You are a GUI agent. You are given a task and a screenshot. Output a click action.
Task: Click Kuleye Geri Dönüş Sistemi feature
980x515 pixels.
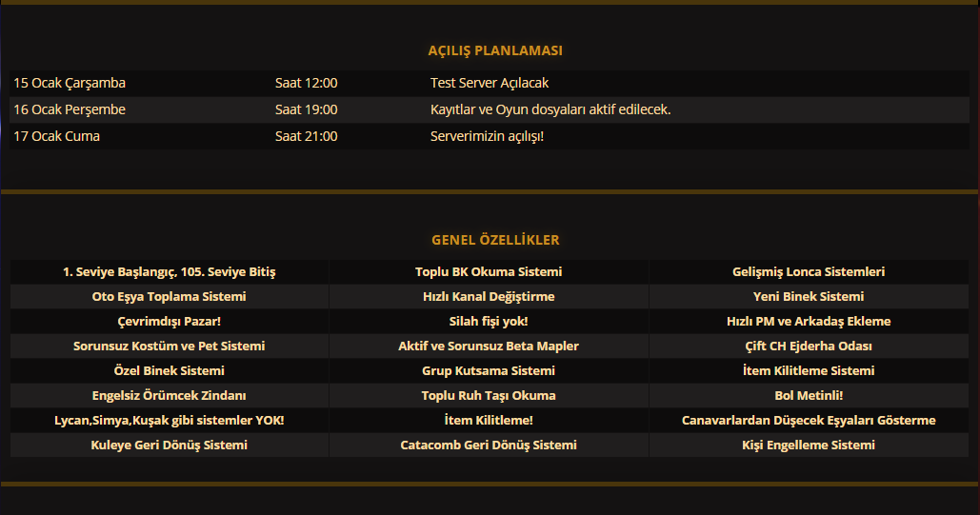pyautogui.click(x=170, y=445)
